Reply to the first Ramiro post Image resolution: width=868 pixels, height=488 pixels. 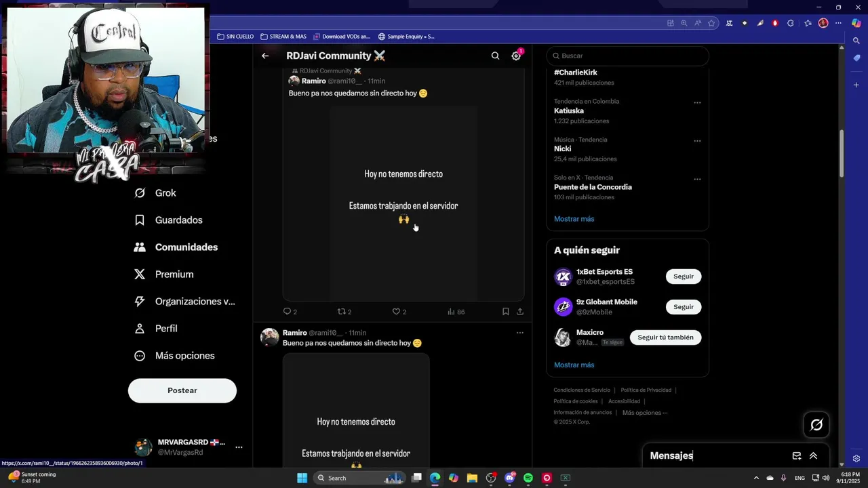(x=290, y=311)
